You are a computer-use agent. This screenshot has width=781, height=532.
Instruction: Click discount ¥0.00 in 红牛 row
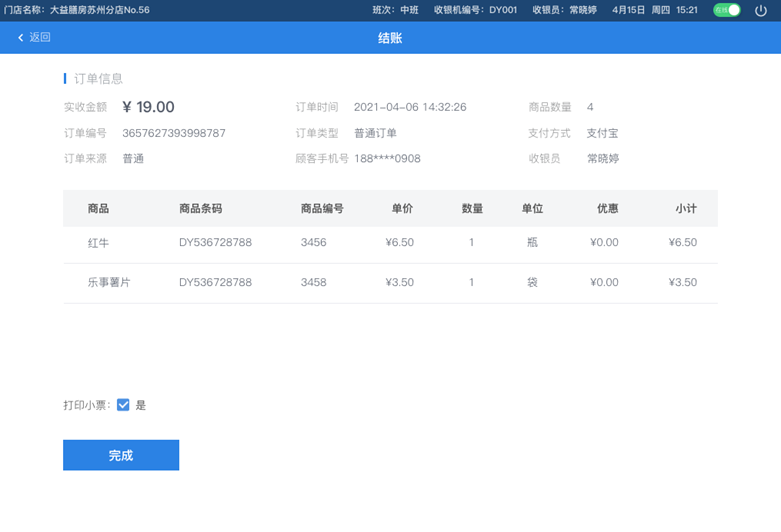pos(604,243)
